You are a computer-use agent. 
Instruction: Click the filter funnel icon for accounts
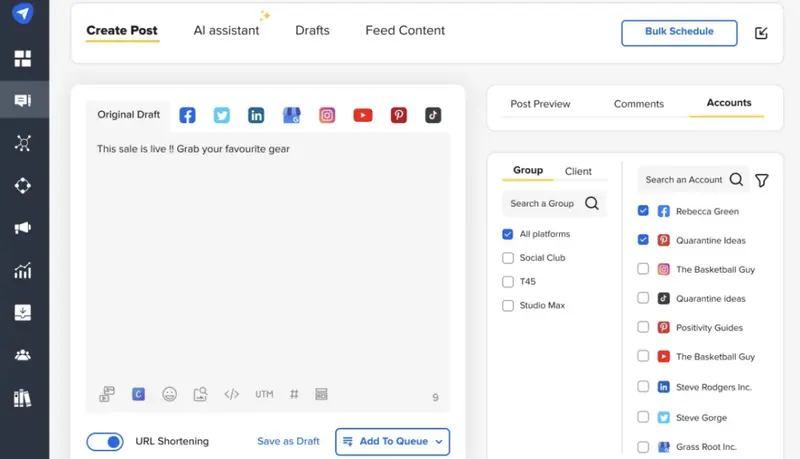(762, 180)
